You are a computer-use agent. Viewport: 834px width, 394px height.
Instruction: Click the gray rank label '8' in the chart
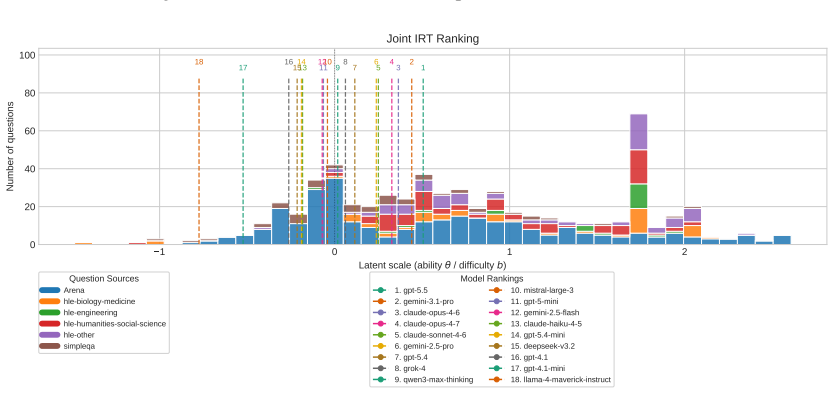345,62
